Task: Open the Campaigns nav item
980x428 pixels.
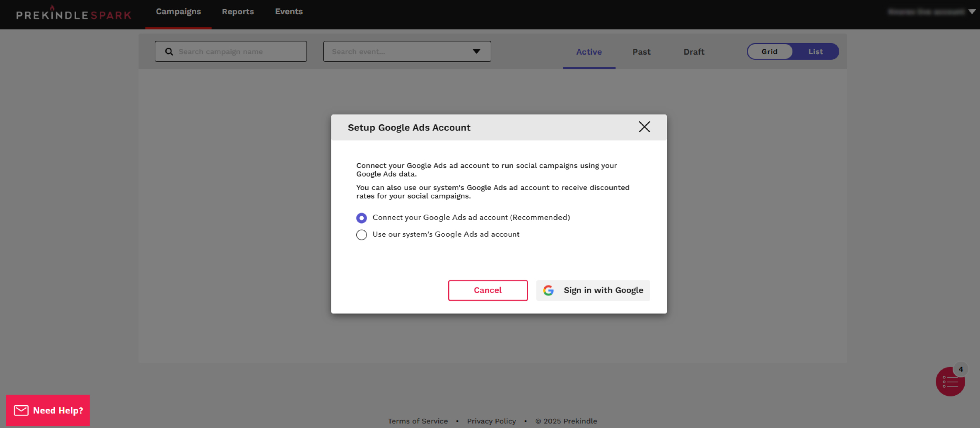Action: [178, 12]
